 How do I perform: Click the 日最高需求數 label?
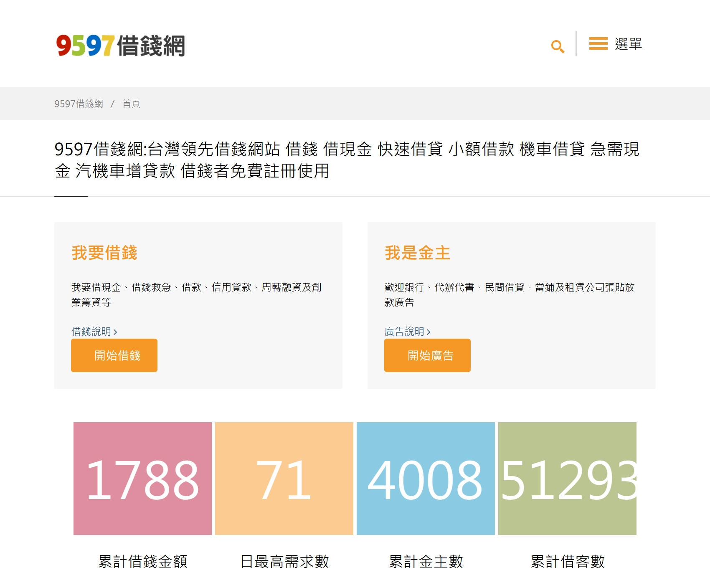coord(284,561)
